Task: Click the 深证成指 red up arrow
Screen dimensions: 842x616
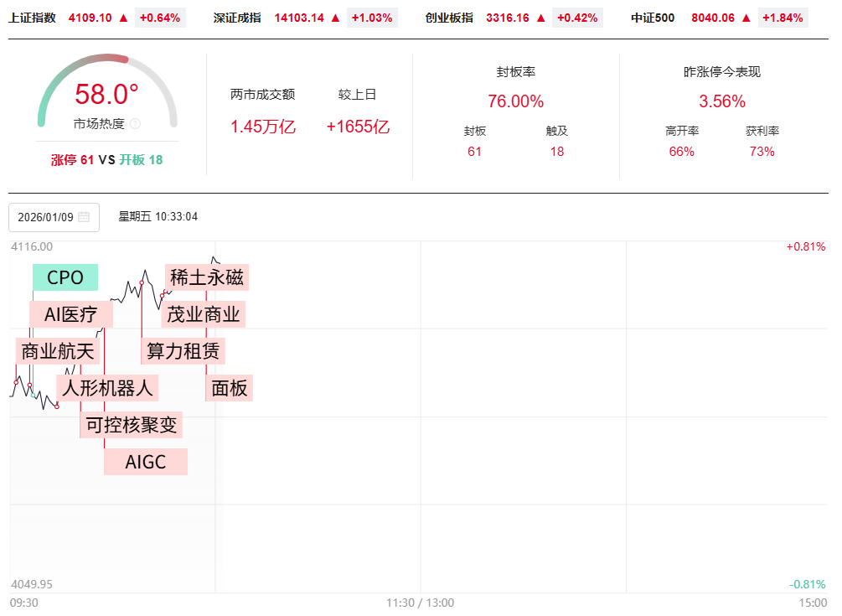Action: (x=335, y=18)
